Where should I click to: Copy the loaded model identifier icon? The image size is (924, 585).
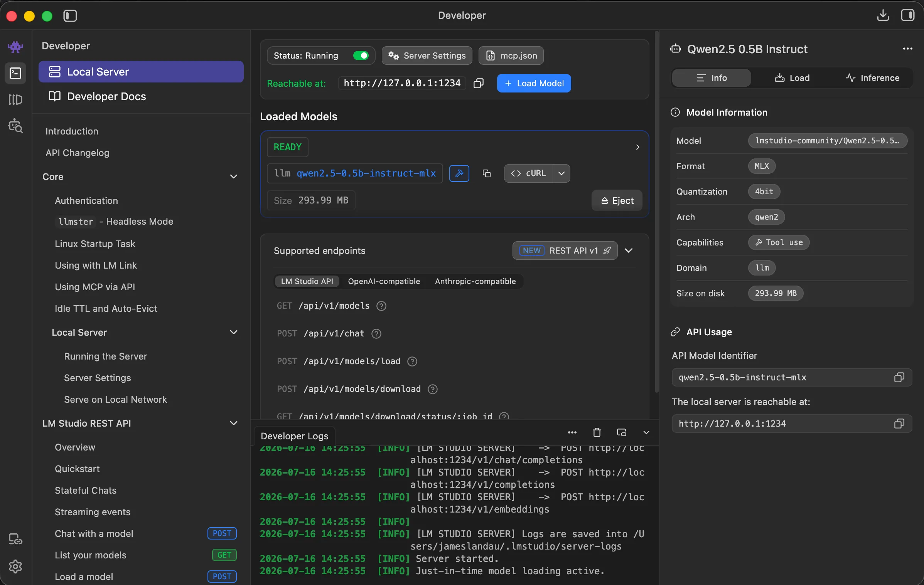tap(487, 173)
